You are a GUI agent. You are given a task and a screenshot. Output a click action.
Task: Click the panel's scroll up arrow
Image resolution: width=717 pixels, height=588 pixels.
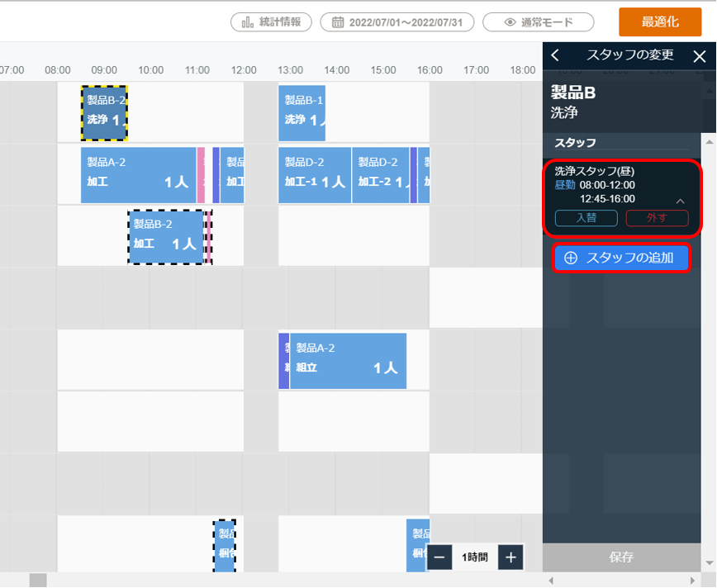[710, 142]
